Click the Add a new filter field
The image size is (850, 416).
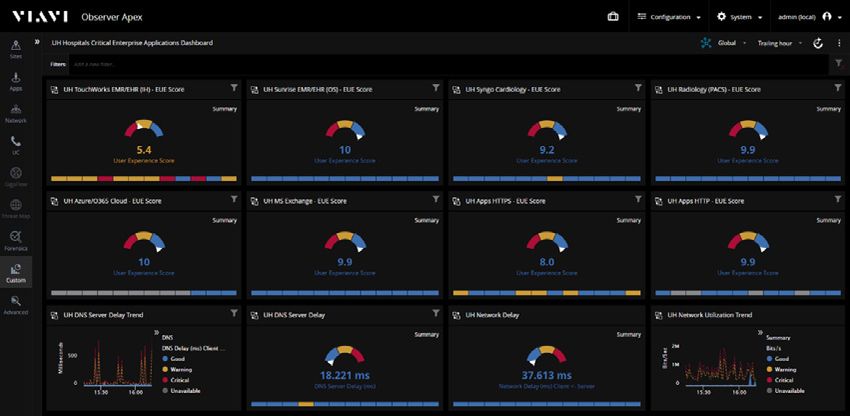pos(448,64)
